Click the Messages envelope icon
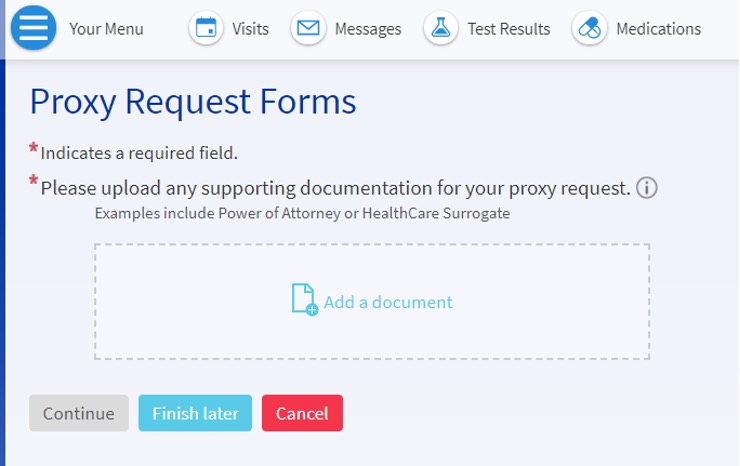Image resolution: width=740 pixels, height=466 pixels. click(309, 28)
